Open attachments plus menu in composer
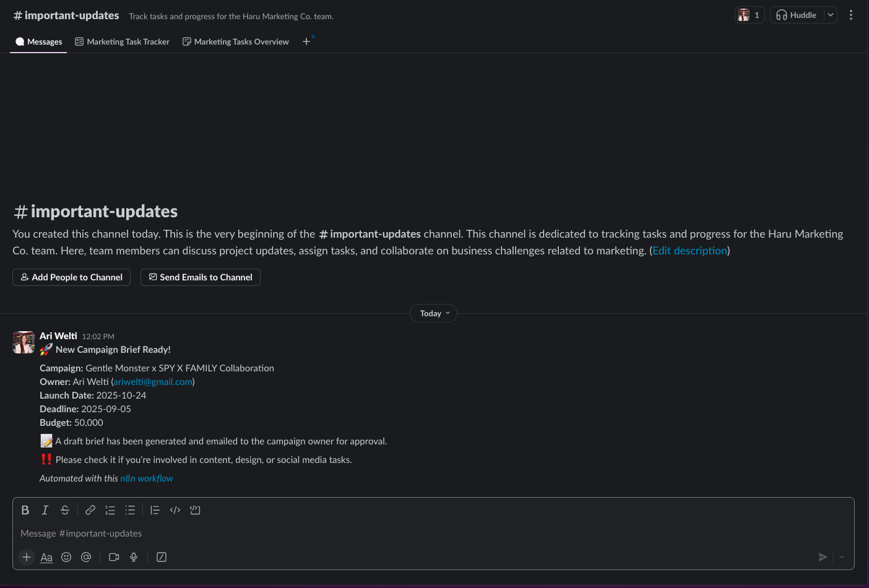 click(27, 557)
